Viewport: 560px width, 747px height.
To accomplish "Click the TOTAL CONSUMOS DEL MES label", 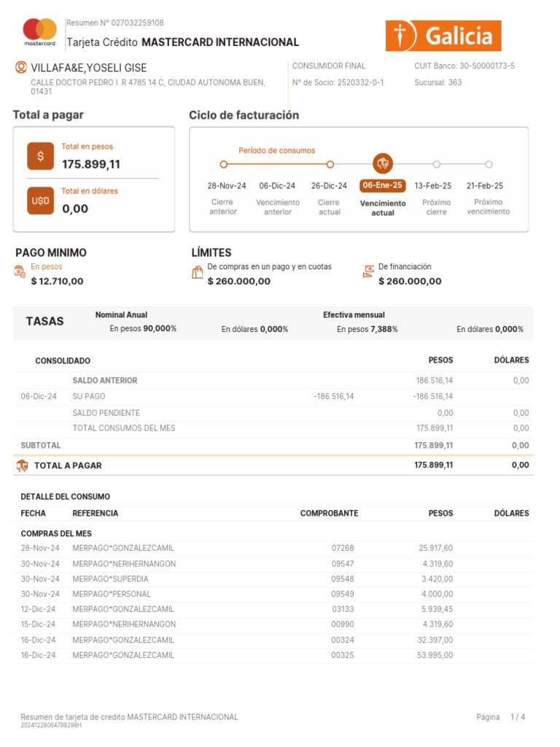I will [x=124, y=427].
